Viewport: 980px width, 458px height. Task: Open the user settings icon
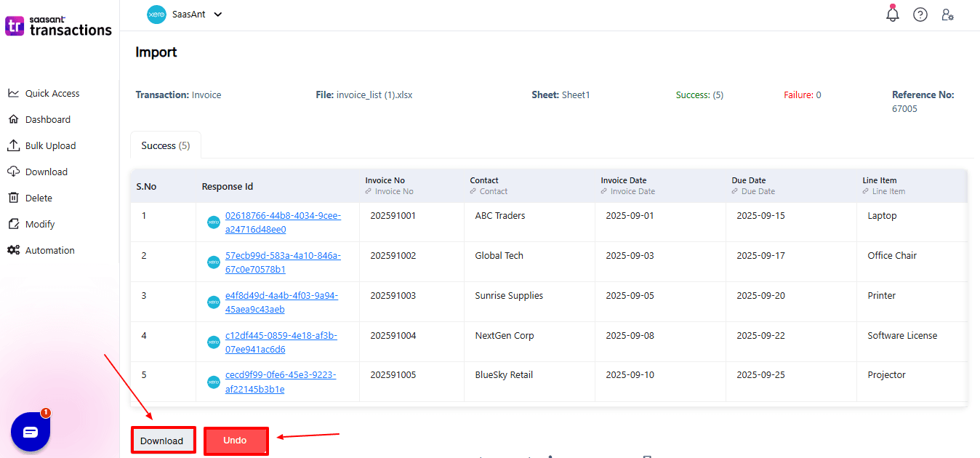947,15
